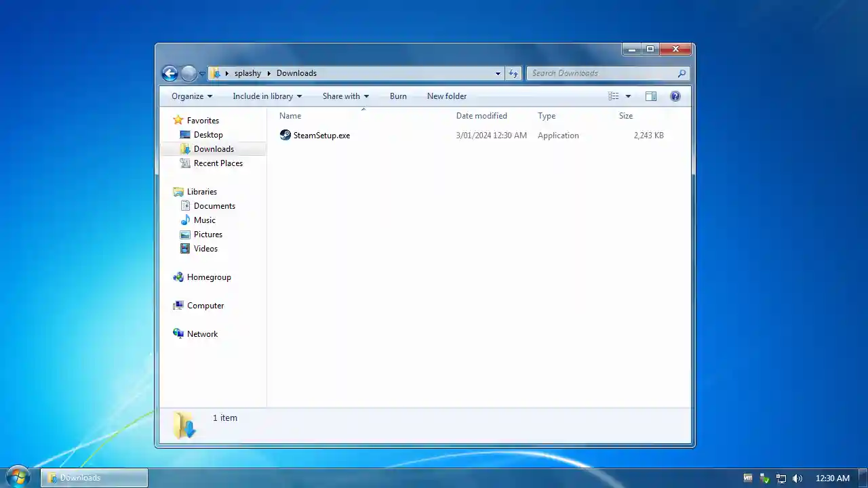The image size is (868, 488).
Task: Open Computer in the navigation pane
Action: [205, 306]
